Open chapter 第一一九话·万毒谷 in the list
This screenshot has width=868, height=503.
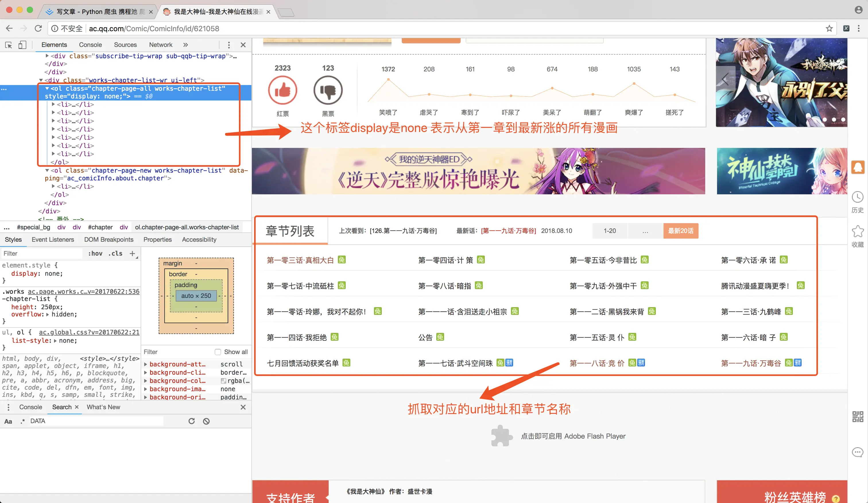point(751,363)
